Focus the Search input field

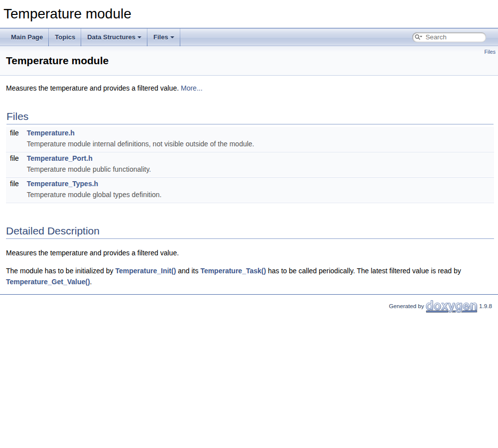pyautogui.click(x=454, y=37)
